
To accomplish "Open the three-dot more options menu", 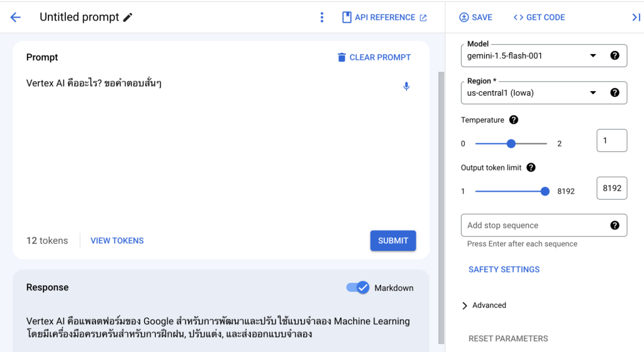I will tap(322, 17).
